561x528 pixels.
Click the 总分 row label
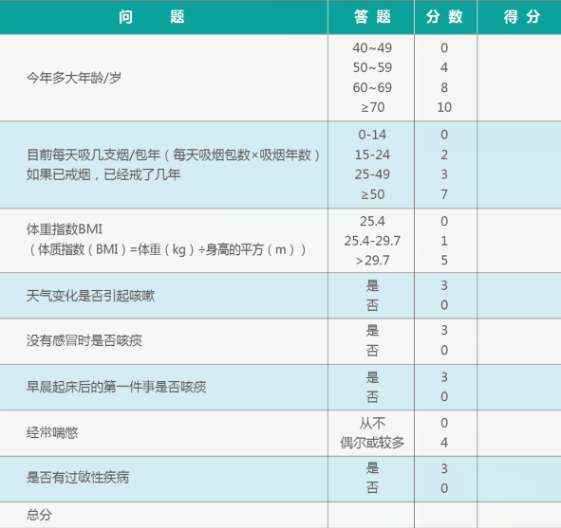point(39,515)
